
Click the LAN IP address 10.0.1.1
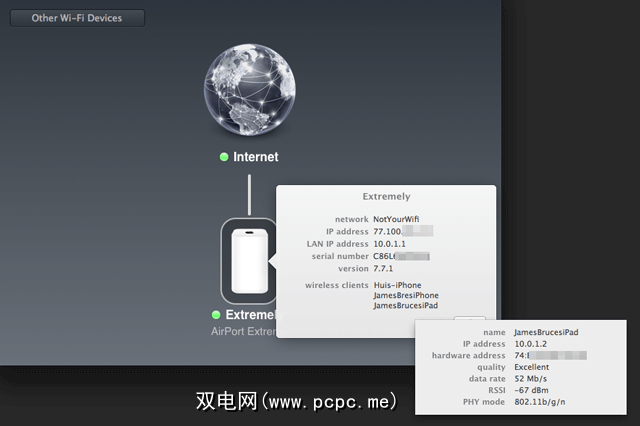point(389,244)
